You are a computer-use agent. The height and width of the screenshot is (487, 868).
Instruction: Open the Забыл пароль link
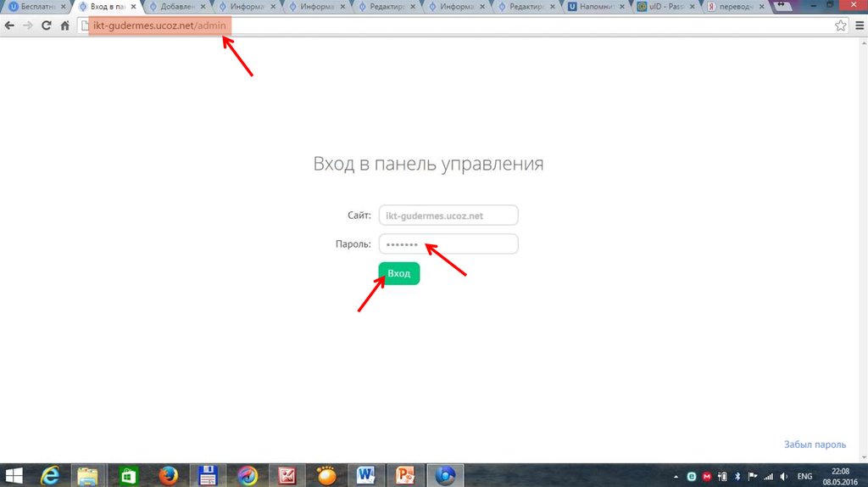click(x=815, y=445)
